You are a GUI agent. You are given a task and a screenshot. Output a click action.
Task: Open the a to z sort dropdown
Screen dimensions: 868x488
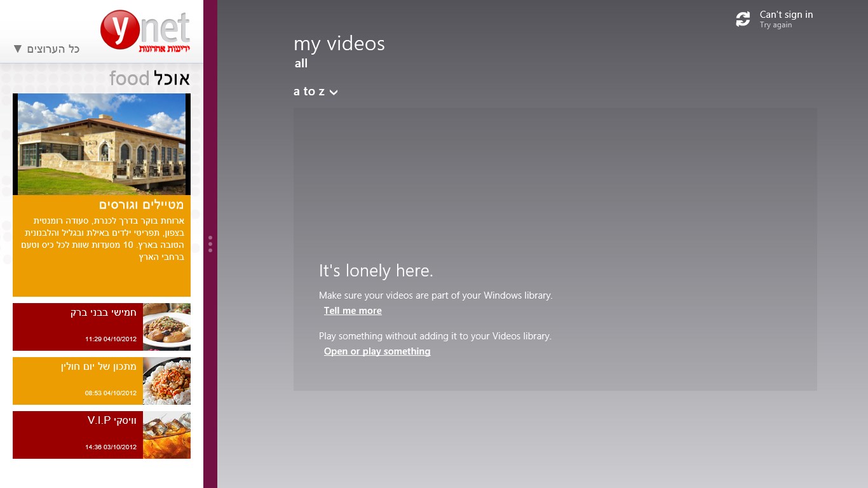(315, 91)
